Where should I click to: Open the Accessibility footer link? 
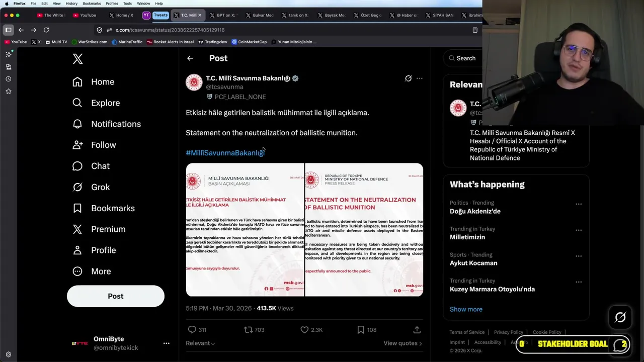[x=488, y=342]
